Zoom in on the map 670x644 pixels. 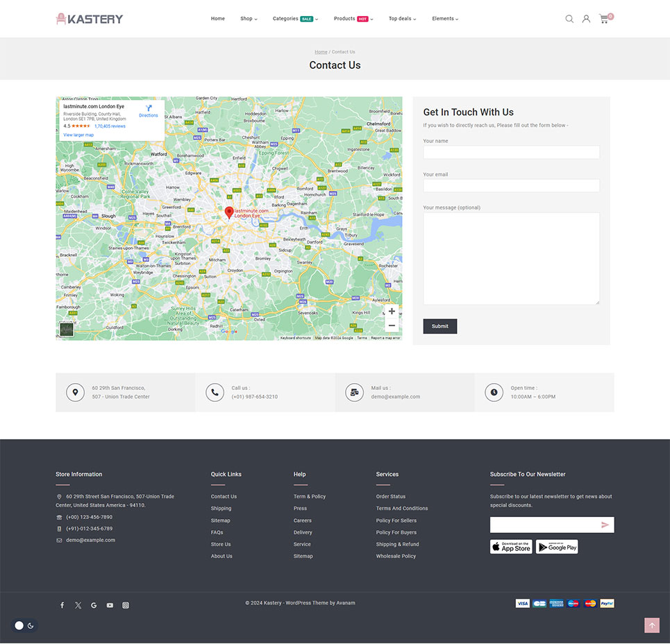point(392,312)
